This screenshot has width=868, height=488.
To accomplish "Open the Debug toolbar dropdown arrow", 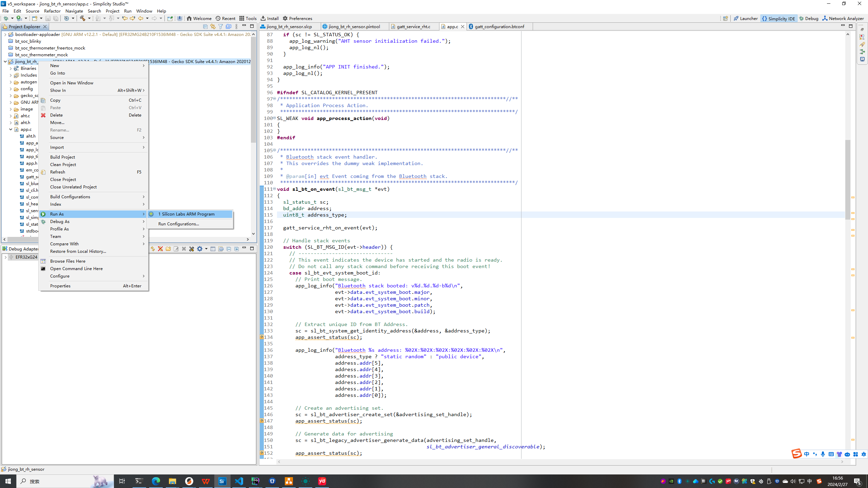I will click(x=12, y=18).
